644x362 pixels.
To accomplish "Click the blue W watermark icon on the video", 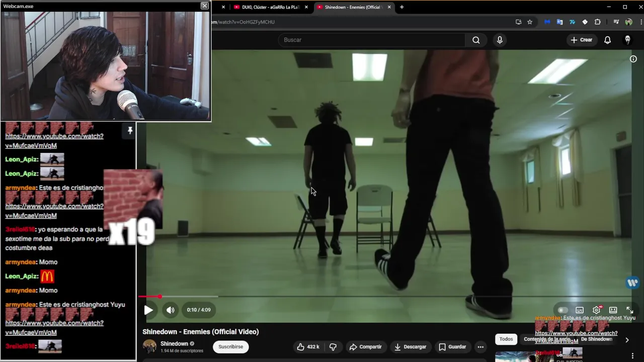I will [x=632, y=283].
